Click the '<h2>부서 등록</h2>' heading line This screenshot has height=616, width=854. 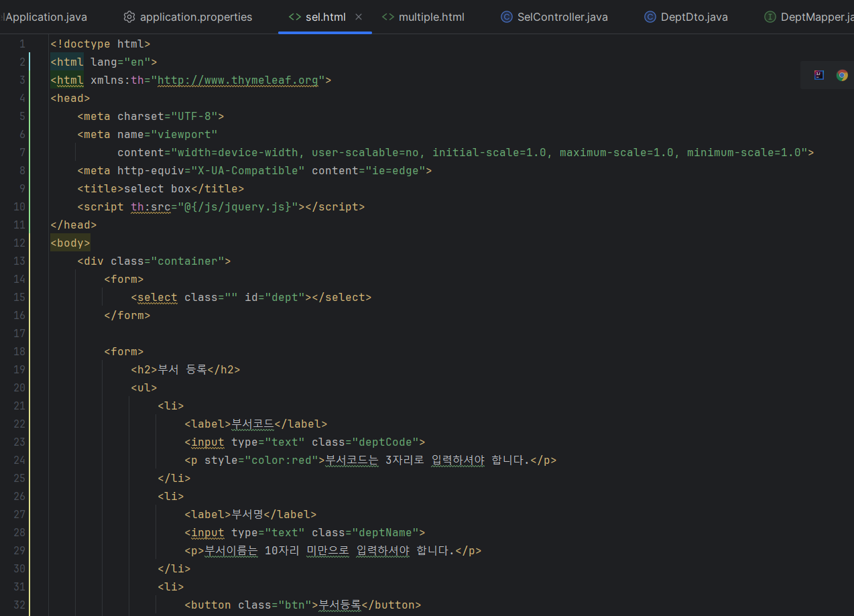tap(186, 370)
